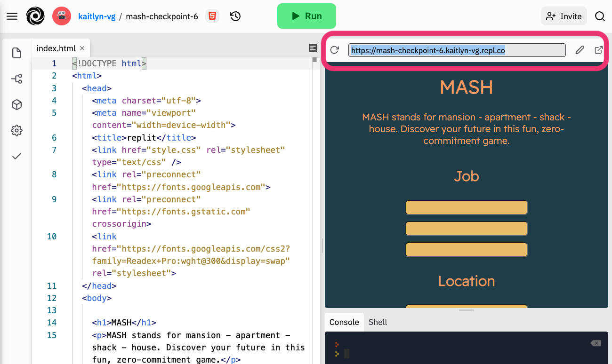Open the hamburger main menu
The height and width of the screenshot is (364, 612).
(x=12, y=16)
